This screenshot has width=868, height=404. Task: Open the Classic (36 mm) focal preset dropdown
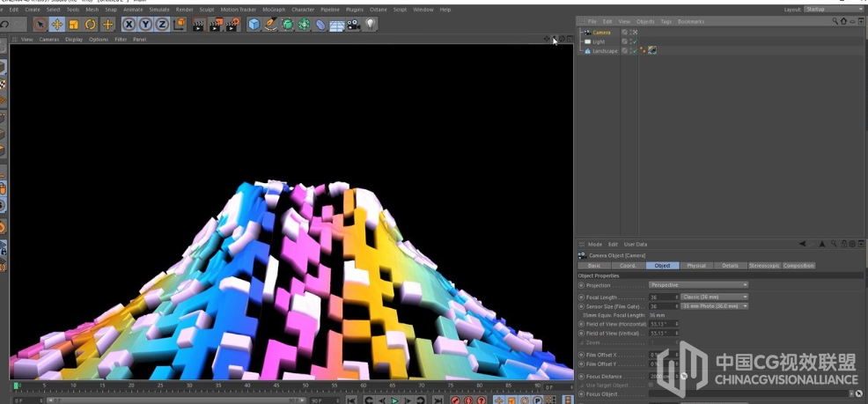click(715, 297)
